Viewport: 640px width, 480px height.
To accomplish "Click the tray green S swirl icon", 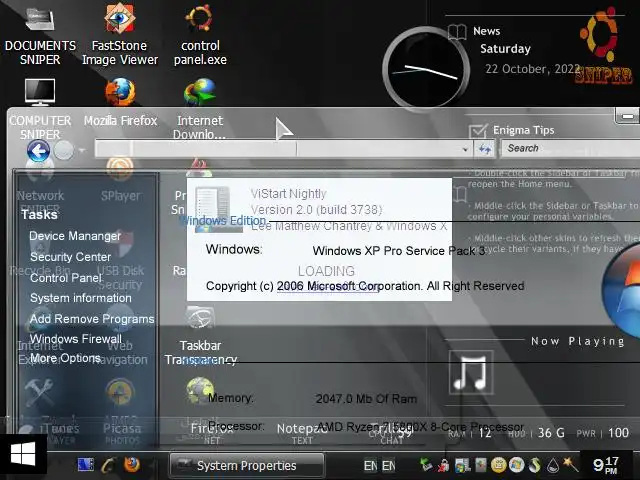I will click(535, 464).
